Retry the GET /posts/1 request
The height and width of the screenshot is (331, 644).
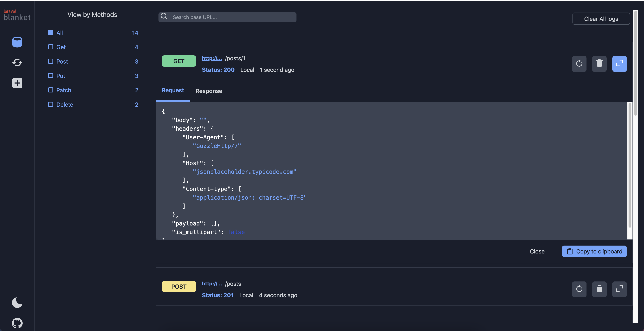(579, 64)
